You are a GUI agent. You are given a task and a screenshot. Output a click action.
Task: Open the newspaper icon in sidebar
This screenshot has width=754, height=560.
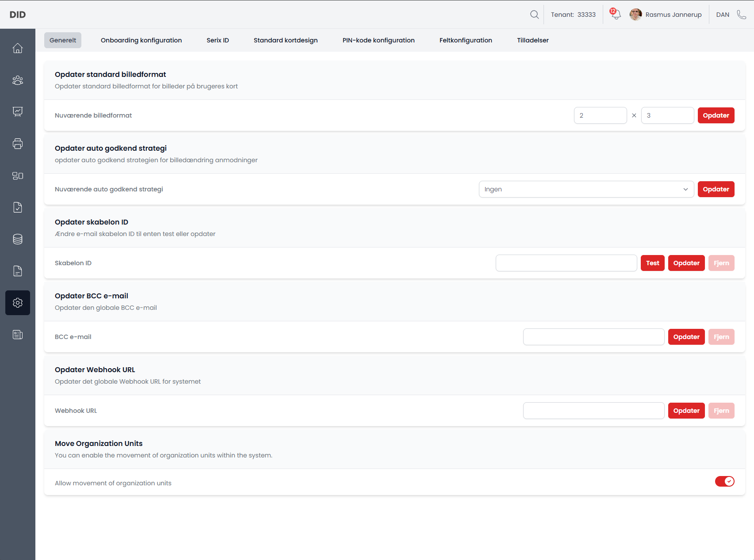click(x=18, y=335)
